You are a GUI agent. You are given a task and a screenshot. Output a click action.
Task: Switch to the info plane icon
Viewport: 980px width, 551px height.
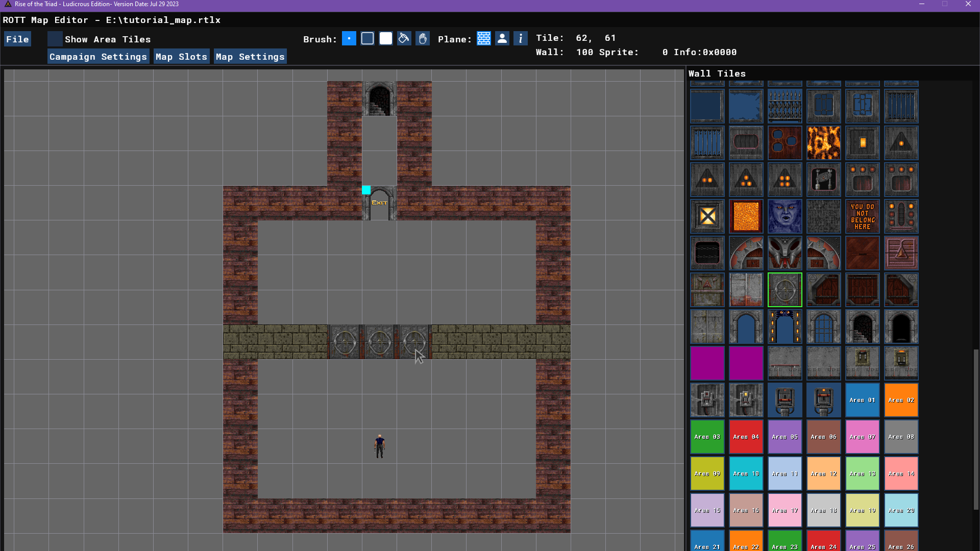(521, 39)
